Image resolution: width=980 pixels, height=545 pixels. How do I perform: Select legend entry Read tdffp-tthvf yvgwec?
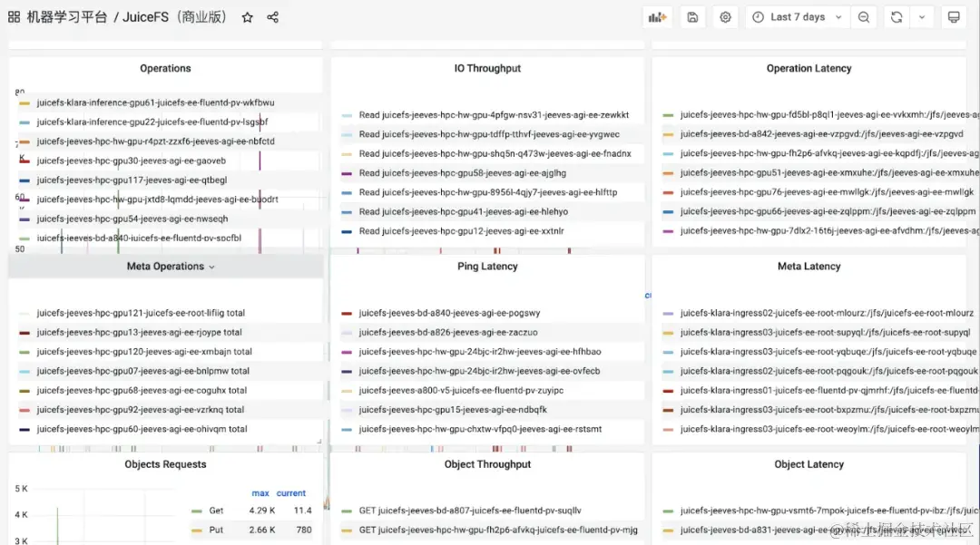click(x=489, y=134)
